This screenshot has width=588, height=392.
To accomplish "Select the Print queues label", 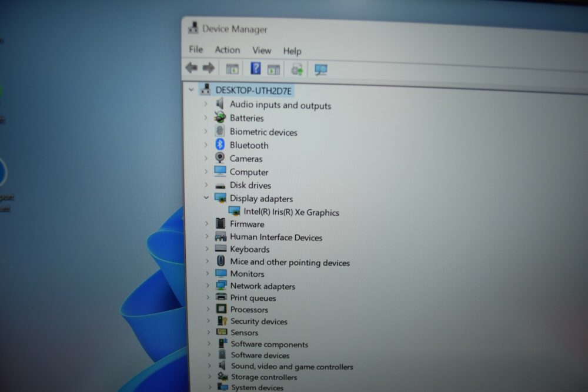I will 253,298.
